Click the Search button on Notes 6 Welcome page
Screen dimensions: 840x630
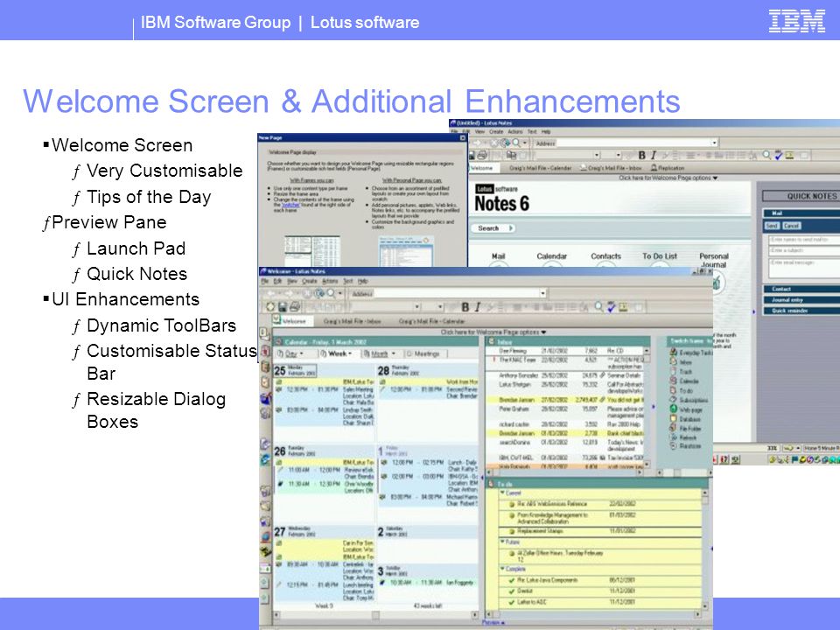[493, 228]
